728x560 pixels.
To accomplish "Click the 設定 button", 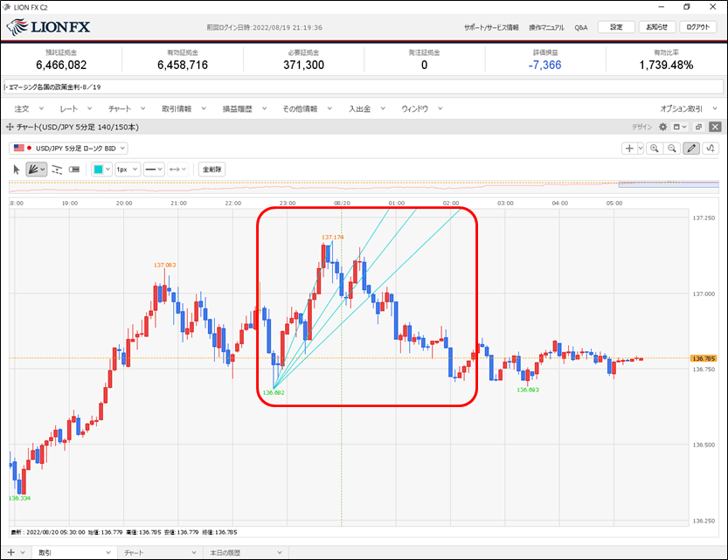I will [616, 27].
